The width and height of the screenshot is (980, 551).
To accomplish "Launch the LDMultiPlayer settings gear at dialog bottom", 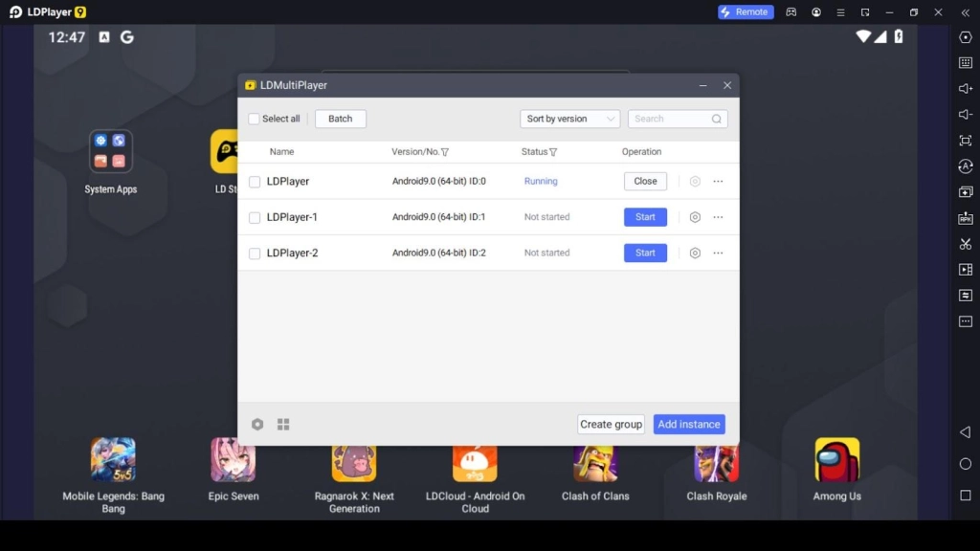I will coord(257,424).
